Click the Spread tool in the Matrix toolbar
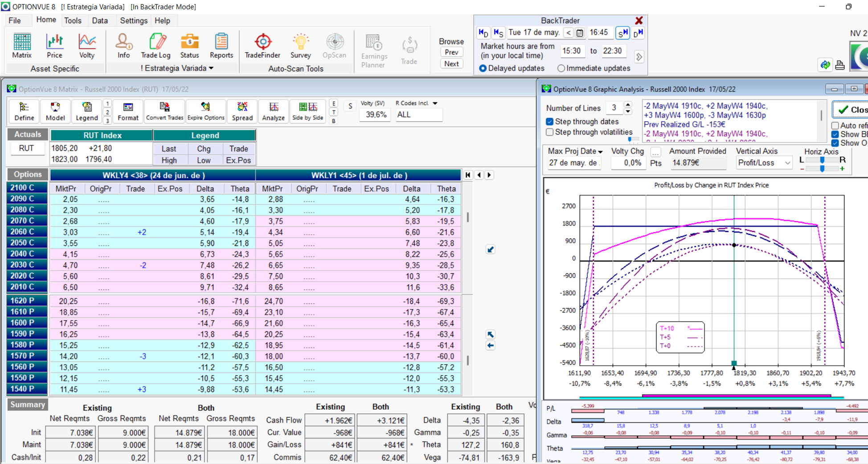This screenshot has width=868, height=464. [x=242, y=111]
